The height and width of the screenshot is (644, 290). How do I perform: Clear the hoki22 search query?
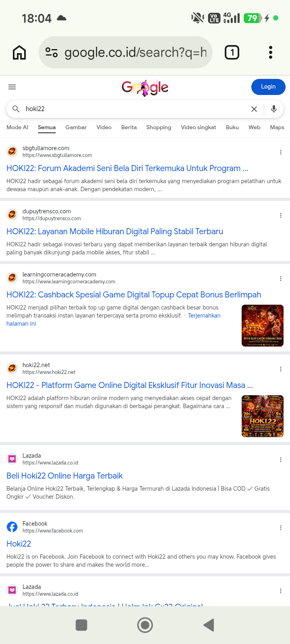tap(254, 109)
